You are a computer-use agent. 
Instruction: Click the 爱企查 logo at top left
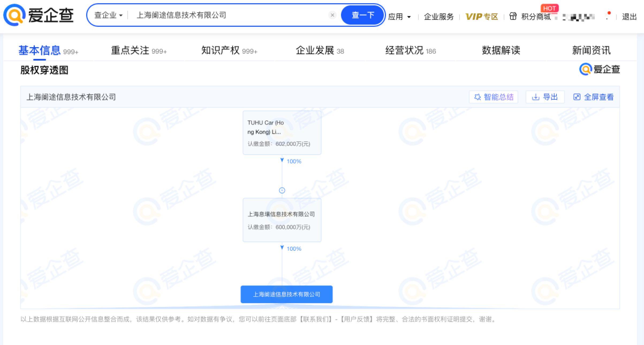[x=38, y=15]
